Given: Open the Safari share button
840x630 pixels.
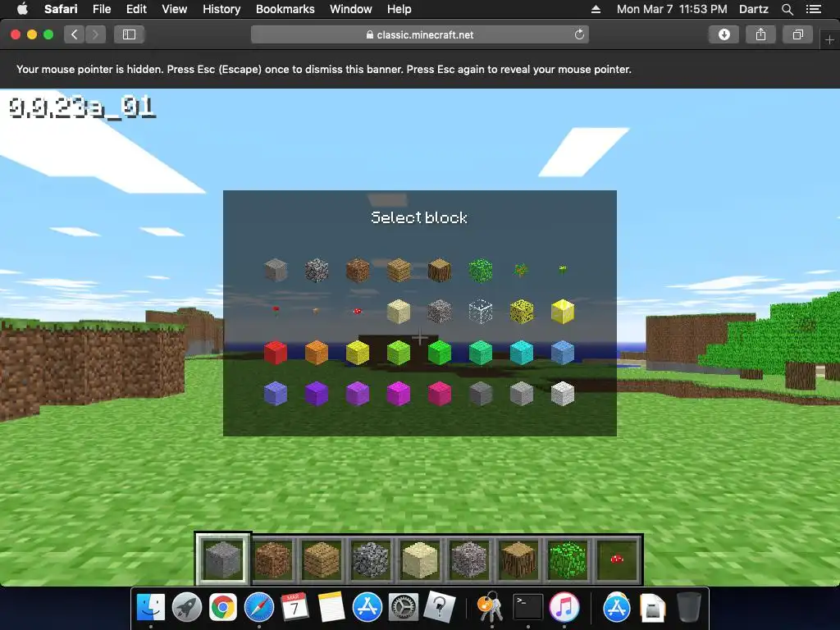Looking at the screenshot, I should click(760, 34).
